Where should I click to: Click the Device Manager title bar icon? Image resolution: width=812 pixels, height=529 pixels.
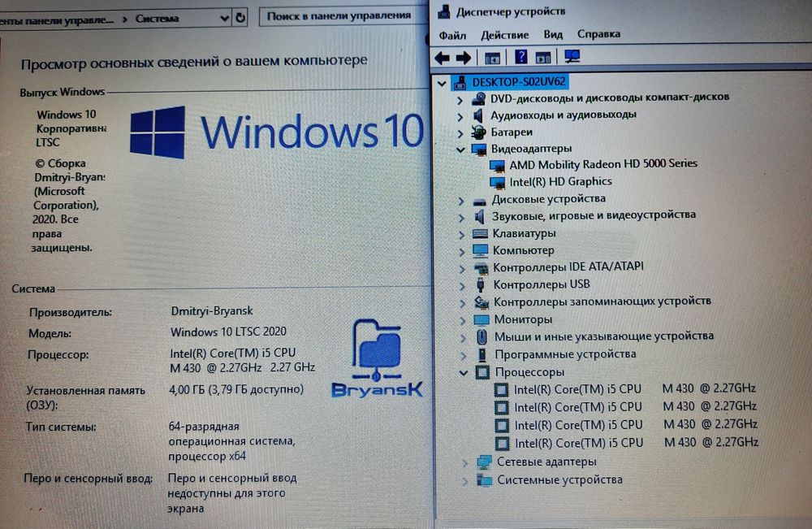click(444, 11)
